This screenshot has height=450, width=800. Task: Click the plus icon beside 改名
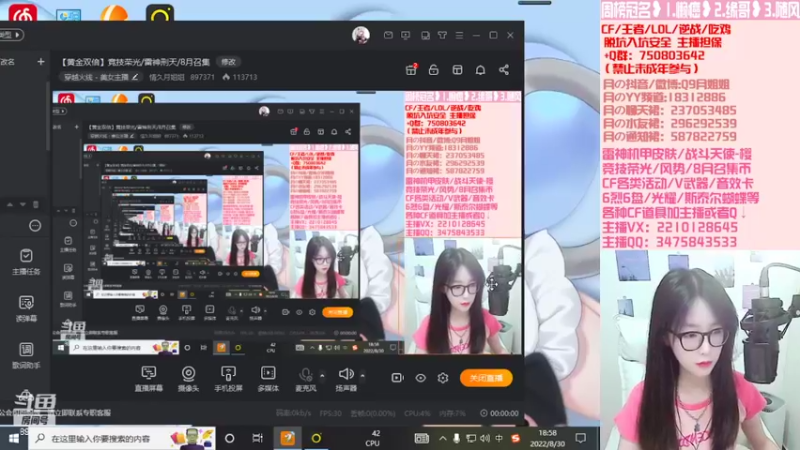coord(41,62)
